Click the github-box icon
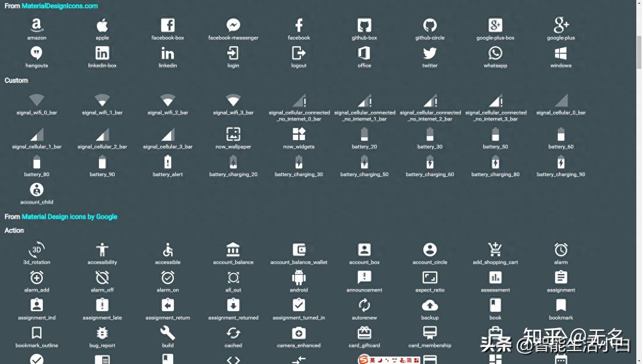Screen dimensions: 642x364 pos(364,25)
